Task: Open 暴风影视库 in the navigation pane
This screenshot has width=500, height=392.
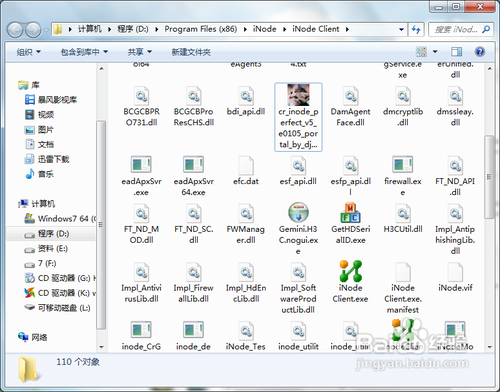Action: click(51, 100)
